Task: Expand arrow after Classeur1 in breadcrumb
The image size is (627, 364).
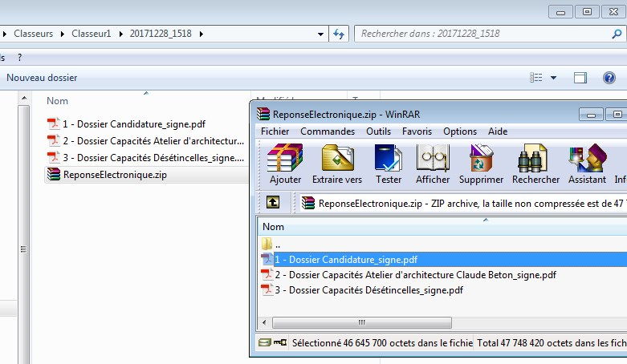Action: (x=120, y=34)
